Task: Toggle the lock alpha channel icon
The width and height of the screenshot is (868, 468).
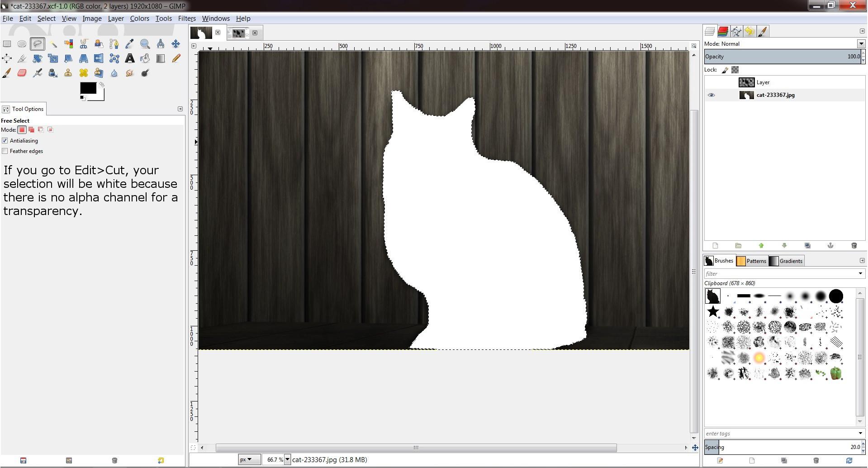Action: pyautogui.click(x=735, y=70)
